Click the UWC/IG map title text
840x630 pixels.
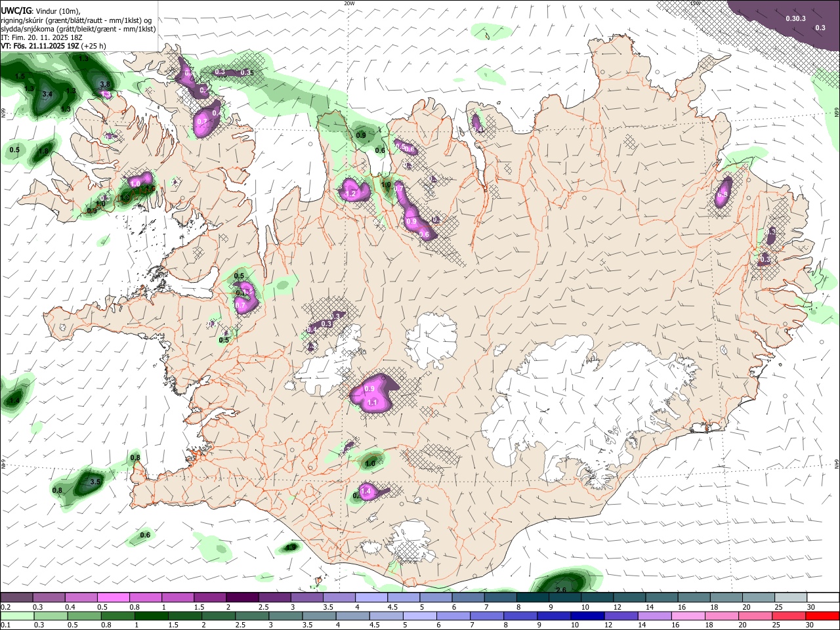(x=16, y=10)
